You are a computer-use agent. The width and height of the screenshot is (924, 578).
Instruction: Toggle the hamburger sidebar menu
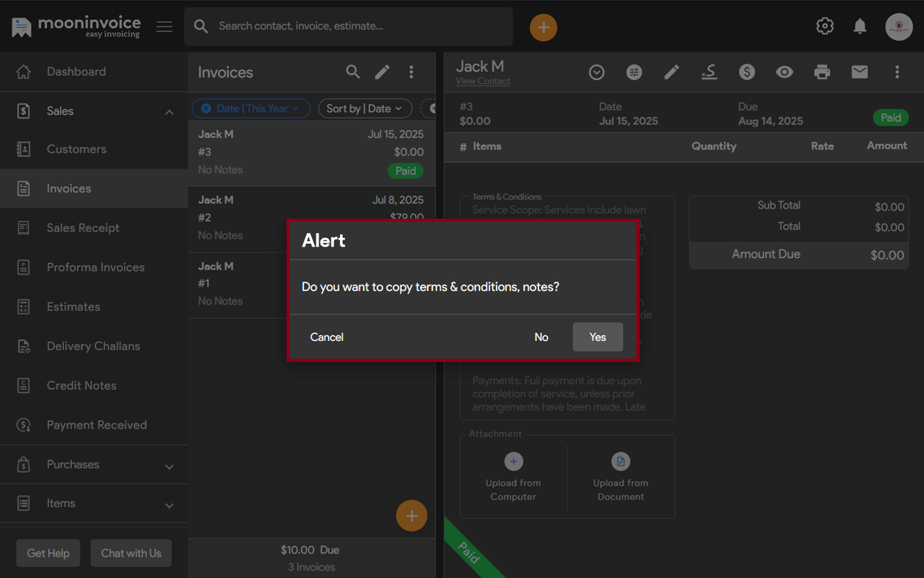point(164,26)
